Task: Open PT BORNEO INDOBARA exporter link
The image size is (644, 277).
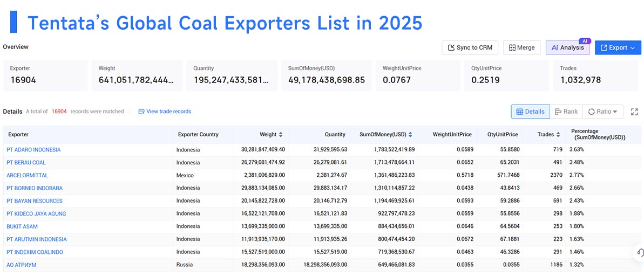Action: click(35, 188)
